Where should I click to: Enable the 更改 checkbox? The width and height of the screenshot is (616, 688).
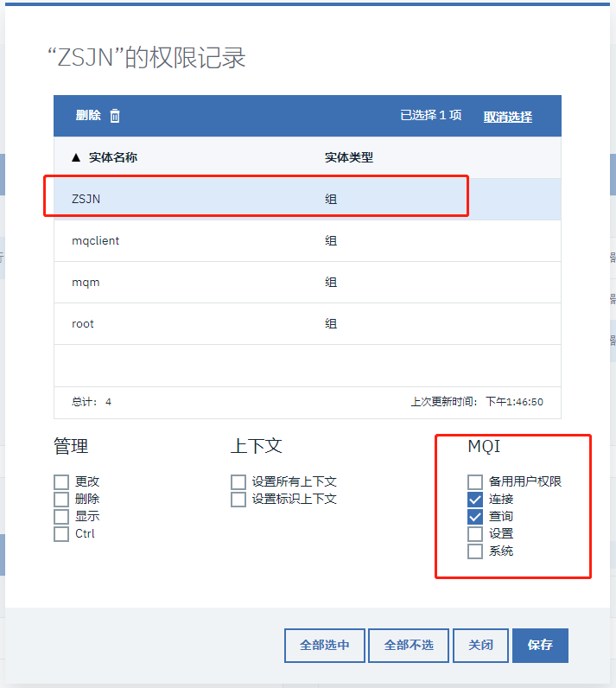61,481
